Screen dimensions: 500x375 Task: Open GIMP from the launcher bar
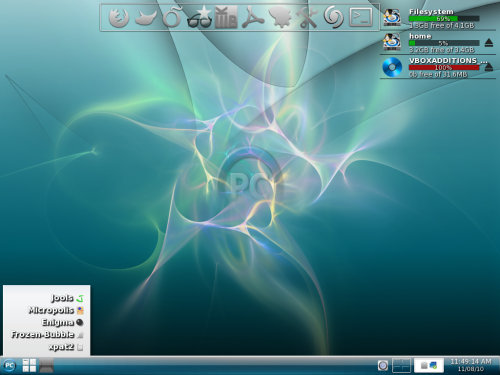(146, 17)
